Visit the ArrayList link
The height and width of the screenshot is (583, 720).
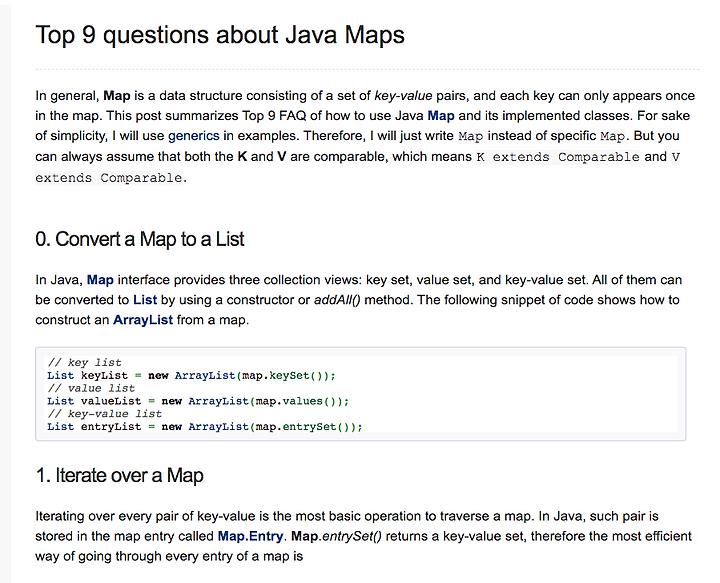click(x=143, y=320)
